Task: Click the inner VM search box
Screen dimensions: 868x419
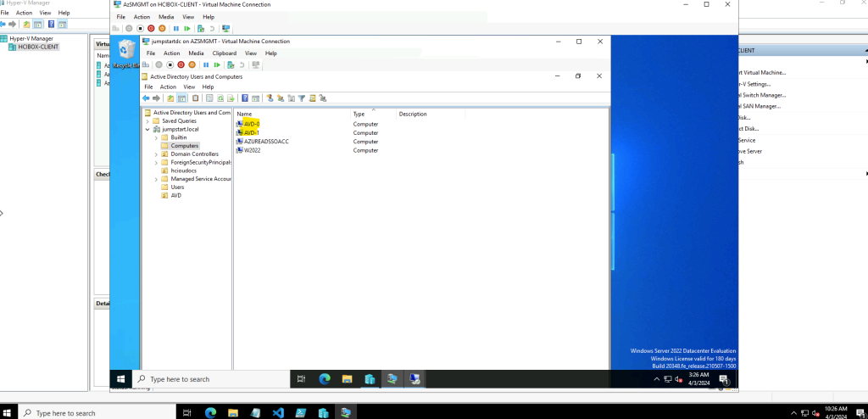Action: 211,379
